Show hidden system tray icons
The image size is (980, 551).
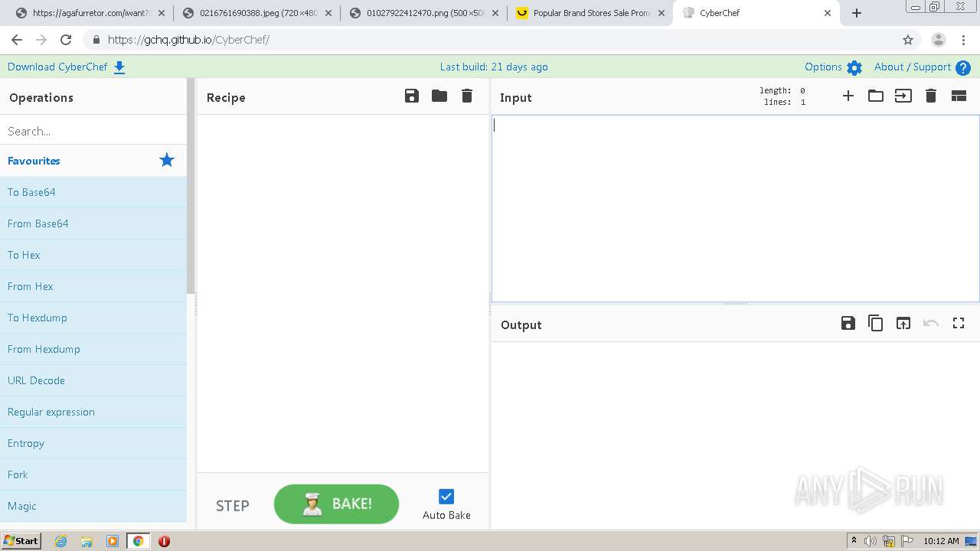[x=854, y=541]
